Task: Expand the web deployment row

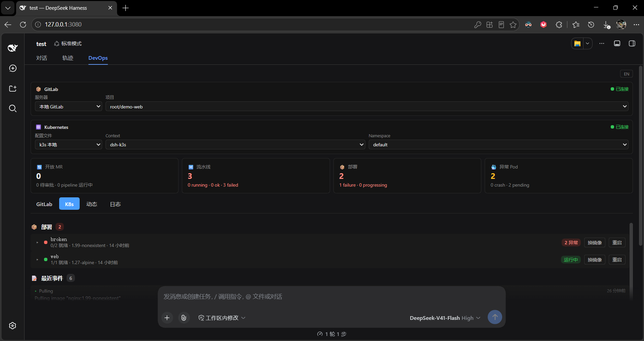Action: click(x=37, y=259)
